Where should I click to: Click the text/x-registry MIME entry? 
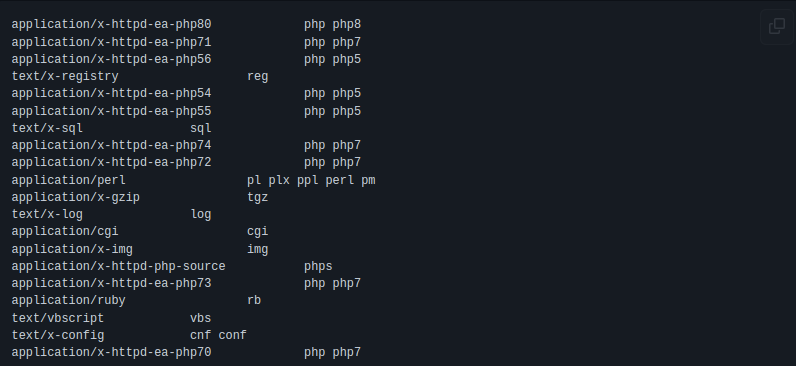[65, 77]
